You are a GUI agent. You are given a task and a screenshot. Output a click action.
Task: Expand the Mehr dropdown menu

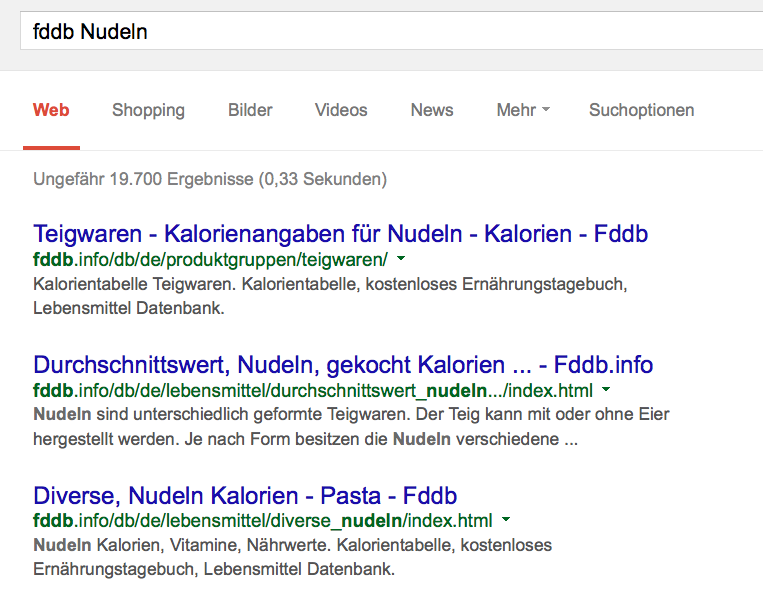(x=523, y=110)
